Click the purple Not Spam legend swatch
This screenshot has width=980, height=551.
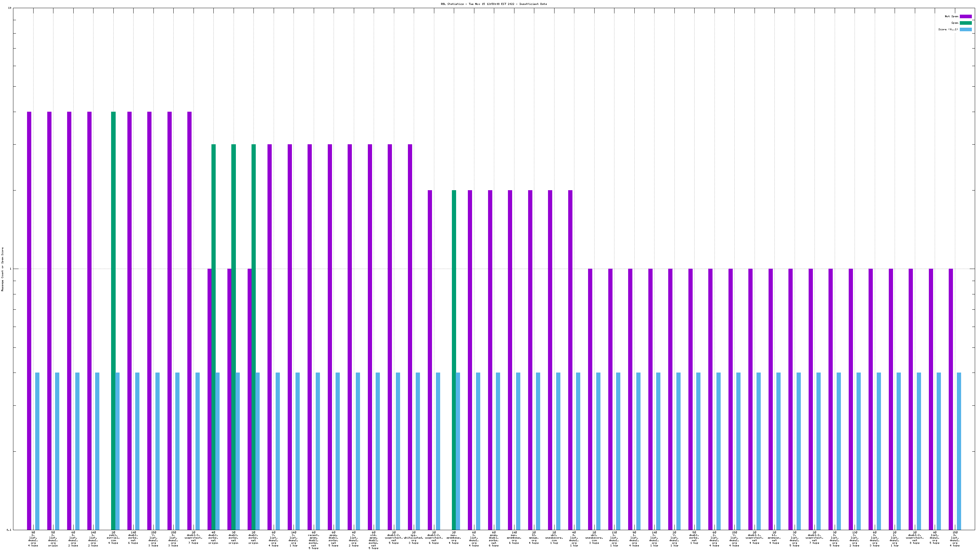pos(966,16)
